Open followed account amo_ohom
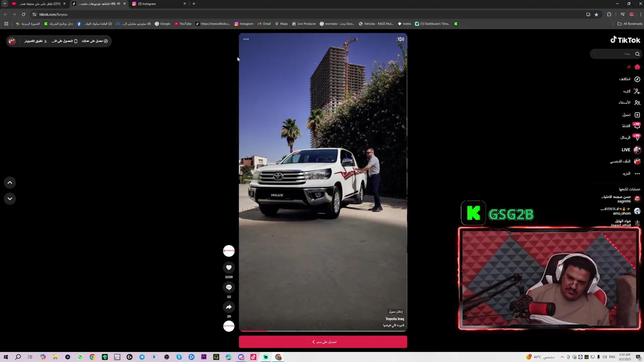The height and width of the screenshot is (362, 644). point(620,211)
